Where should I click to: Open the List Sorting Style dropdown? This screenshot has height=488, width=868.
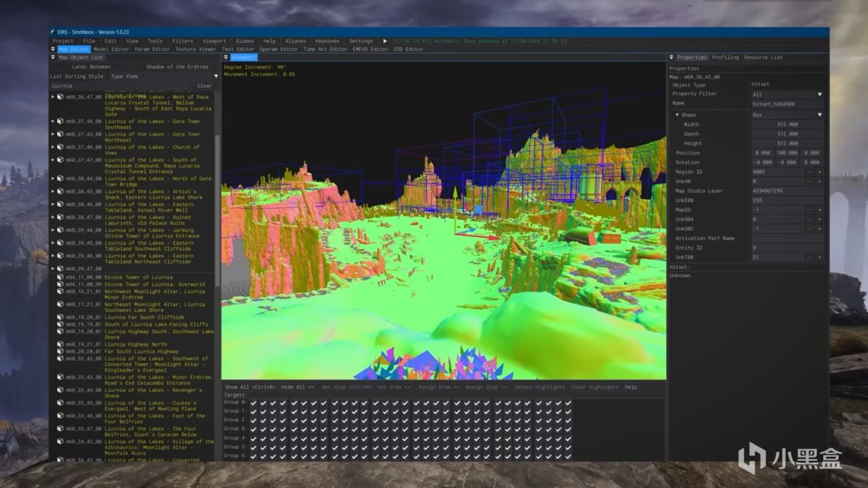165,77
